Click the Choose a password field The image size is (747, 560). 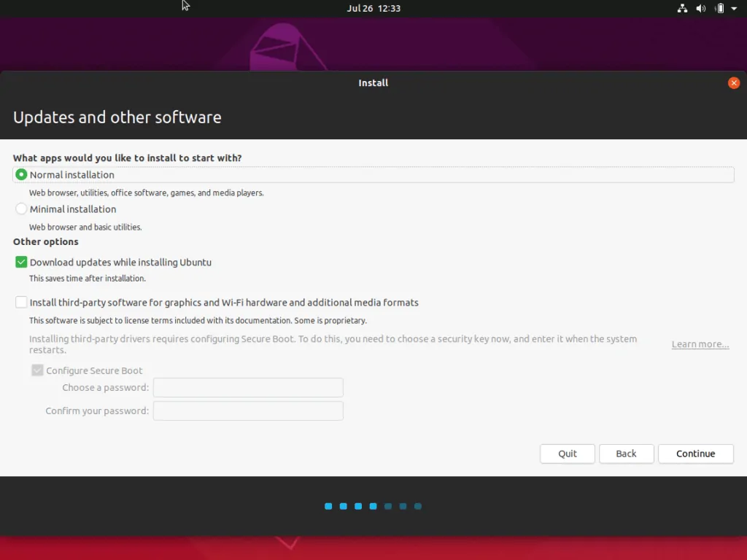click(248, 388)
